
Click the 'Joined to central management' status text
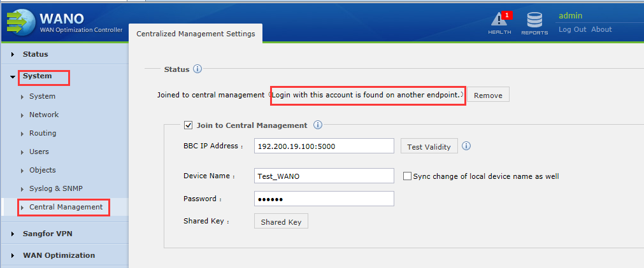(x=211, y=95)
